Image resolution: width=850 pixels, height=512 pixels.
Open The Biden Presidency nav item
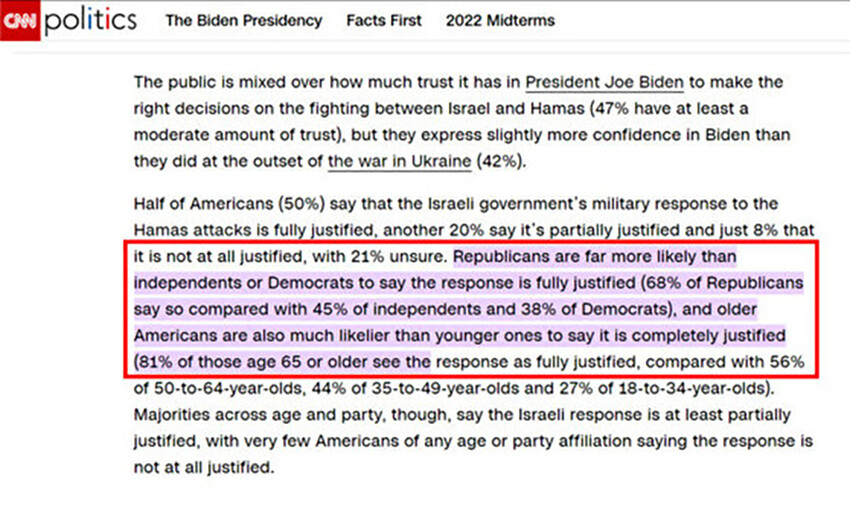tap(244, 20)
